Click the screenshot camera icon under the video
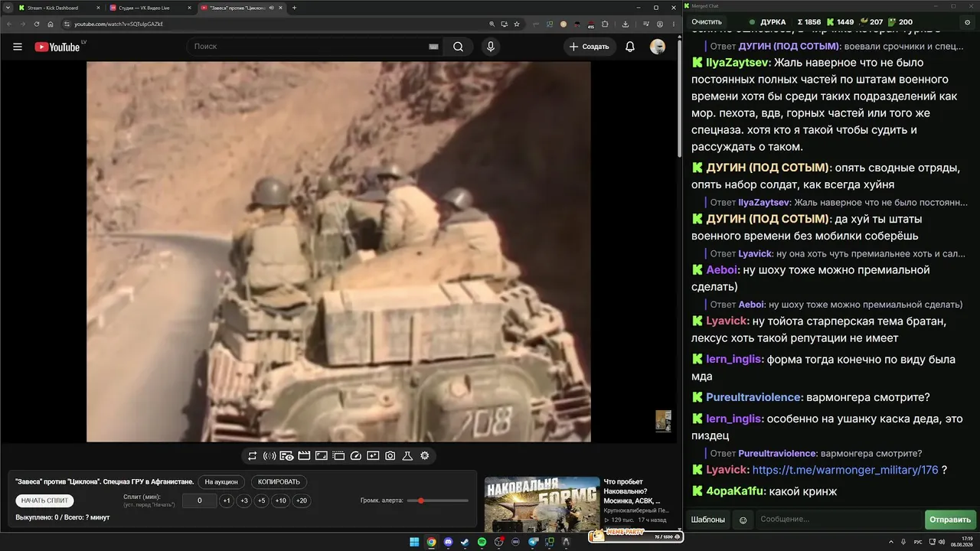 pyautogui.click(x=390, y=456)
